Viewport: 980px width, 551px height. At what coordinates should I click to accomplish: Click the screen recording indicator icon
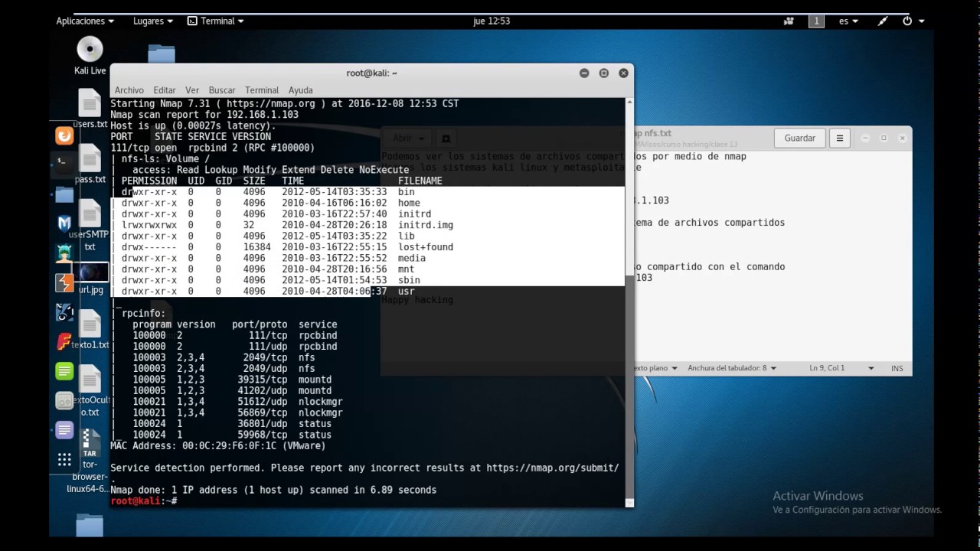point(789,21)
